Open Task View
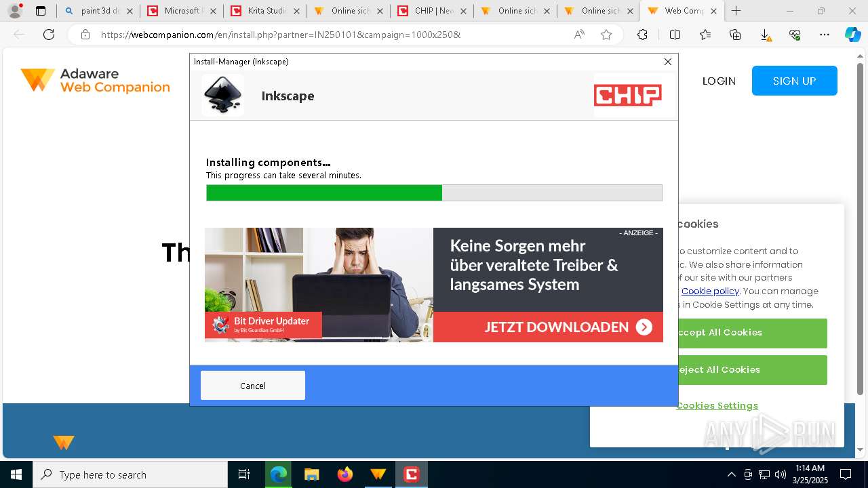Screen dimensions: 868x488 point(244,474)
